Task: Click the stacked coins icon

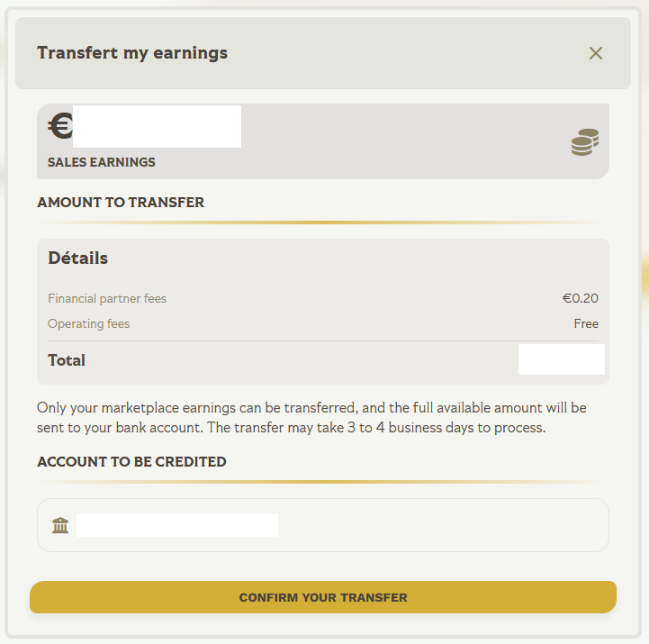Action: point(585,142)
